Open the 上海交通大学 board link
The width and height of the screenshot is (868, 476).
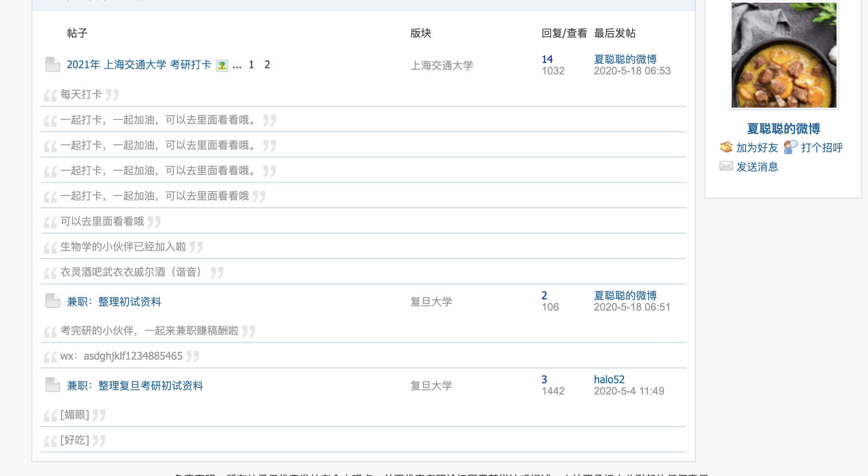442,65
